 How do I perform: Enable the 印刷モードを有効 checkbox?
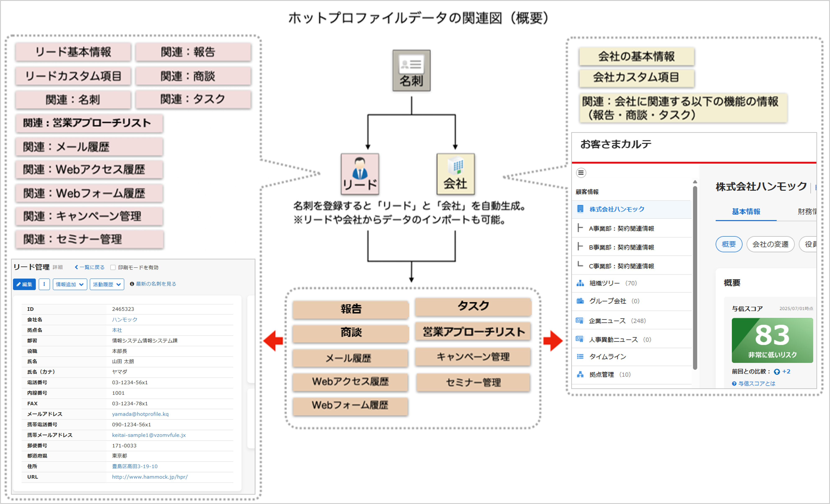point(113,267)
